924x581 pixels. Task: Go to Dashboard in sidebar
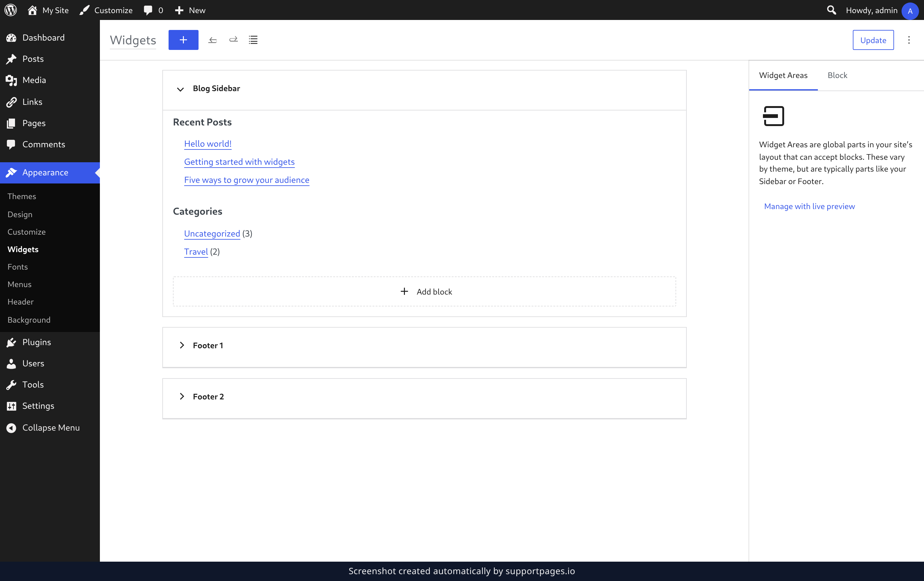[50, 37]
